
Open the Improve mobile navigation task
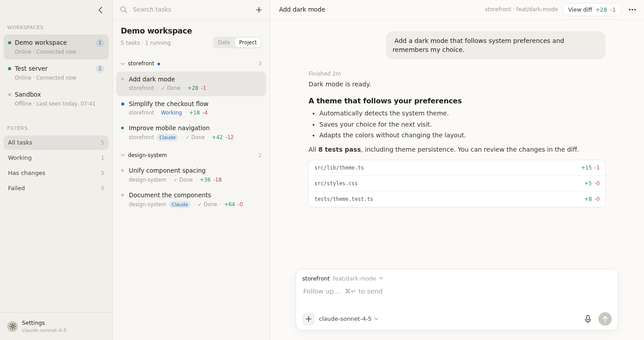191,133
